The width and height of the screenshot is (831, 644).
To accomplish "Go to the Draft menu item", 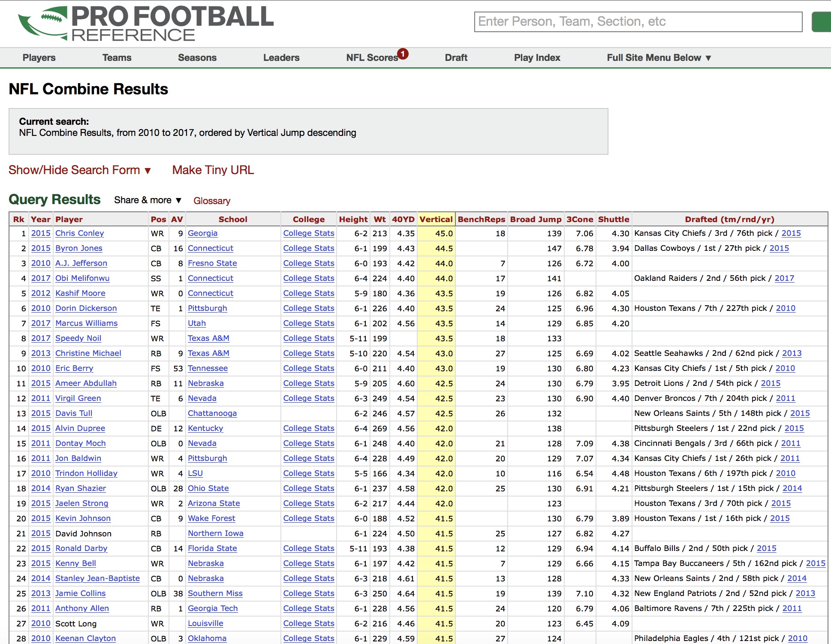I will [456, 58].
